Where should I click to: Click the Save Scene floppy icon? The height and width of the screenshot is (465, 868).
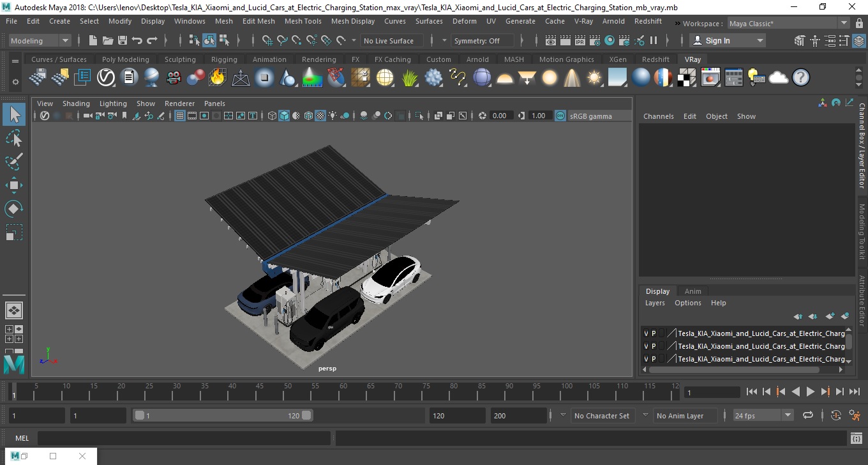tap(122, 40)
